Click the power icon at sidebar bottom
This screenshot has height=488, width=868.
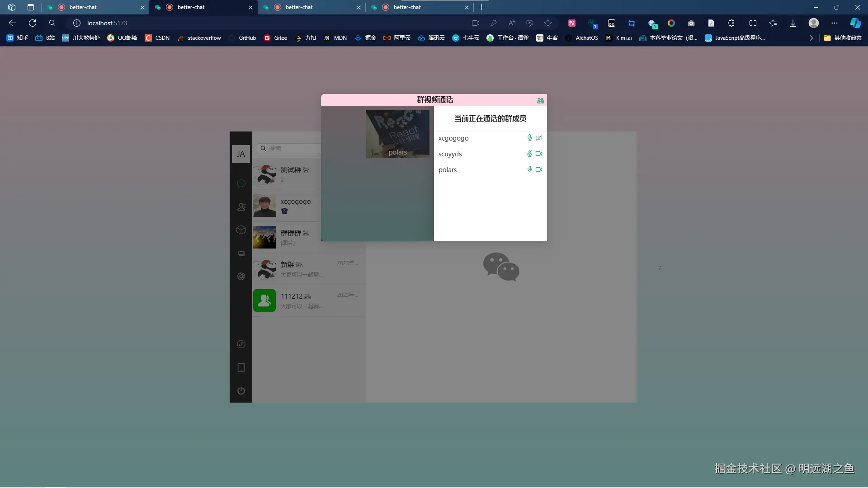[241, 391]
